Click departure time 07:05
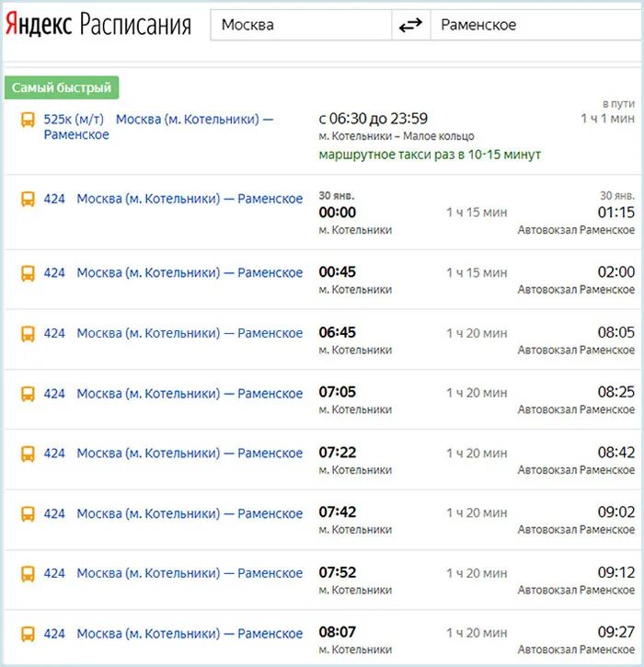This screenshot has height=667, width=644. click(x=338, y=392)
